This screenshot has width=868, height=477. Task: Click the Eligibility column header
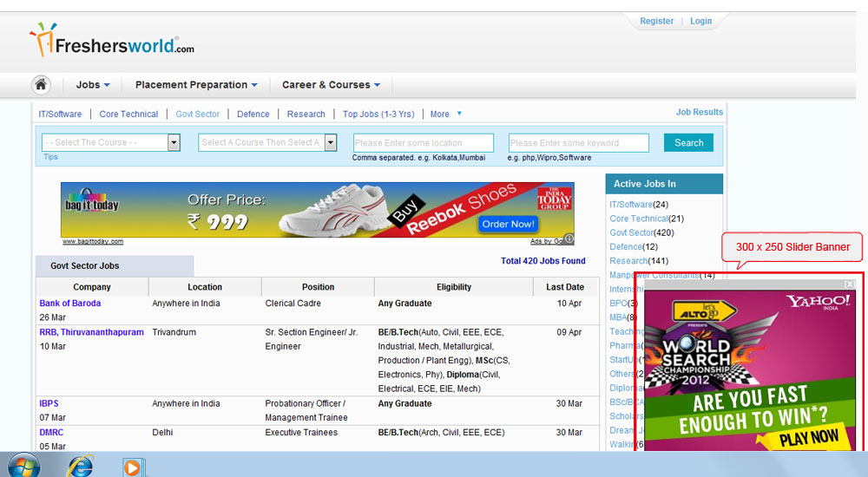point(454,287)
